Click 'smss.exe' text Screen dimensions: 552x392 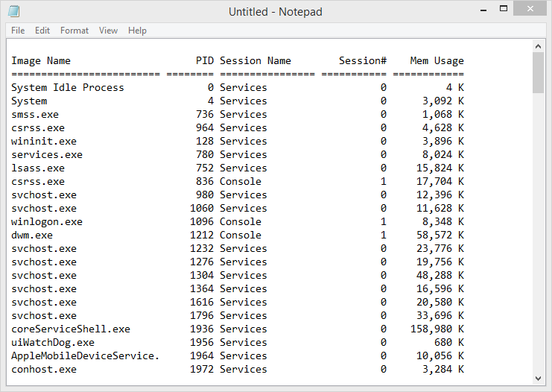tap(35, 115)
